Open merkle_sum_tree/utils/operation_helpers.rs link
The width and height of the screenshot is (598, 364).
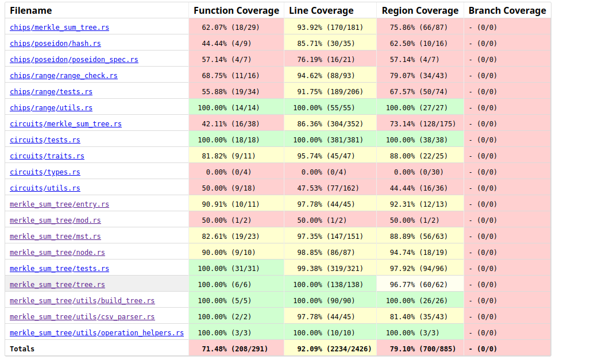pyautogui.click(x=97, y=333)
